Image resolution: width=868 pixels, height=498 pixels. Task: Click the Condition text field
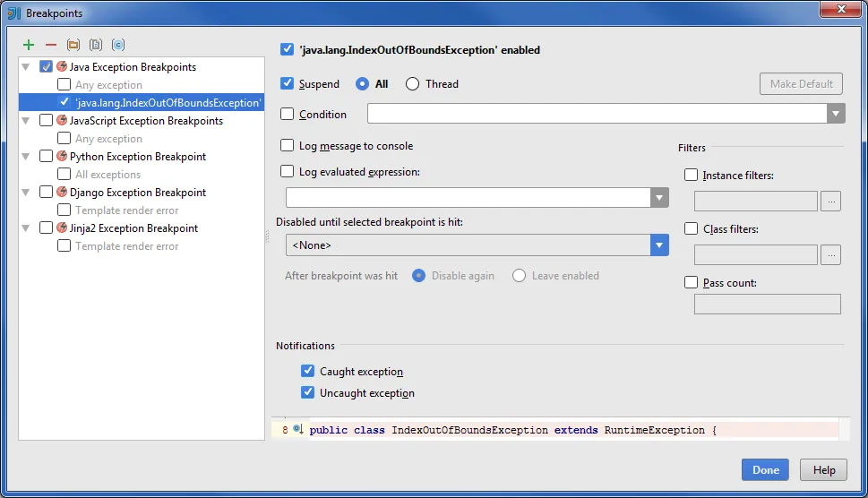597,114
